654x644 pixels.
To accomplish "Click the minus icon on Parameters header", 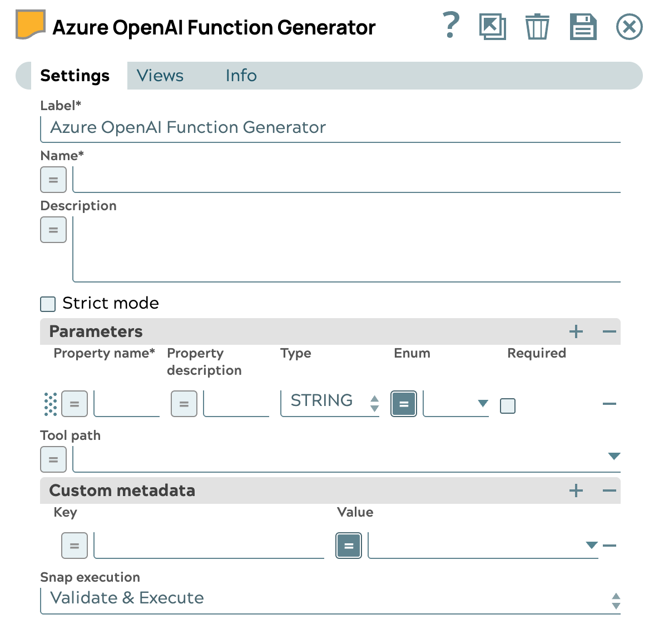I will click(610, 331).
